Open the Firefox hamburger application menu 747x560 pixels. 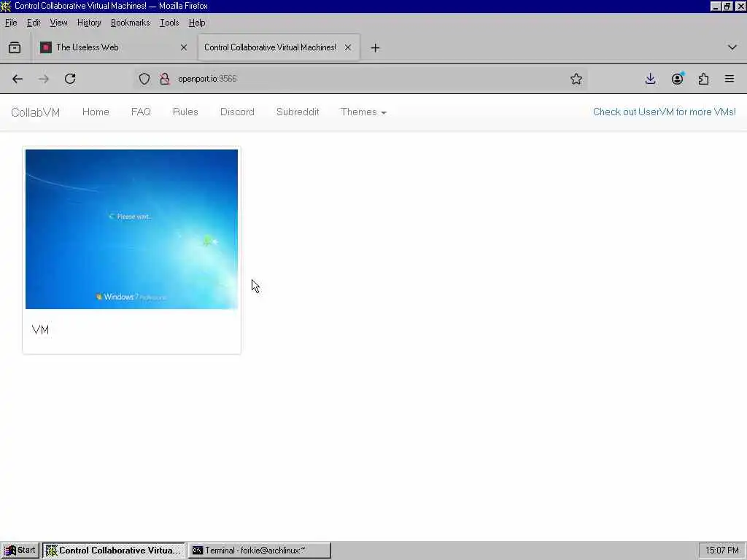click(x=729, y=79)
